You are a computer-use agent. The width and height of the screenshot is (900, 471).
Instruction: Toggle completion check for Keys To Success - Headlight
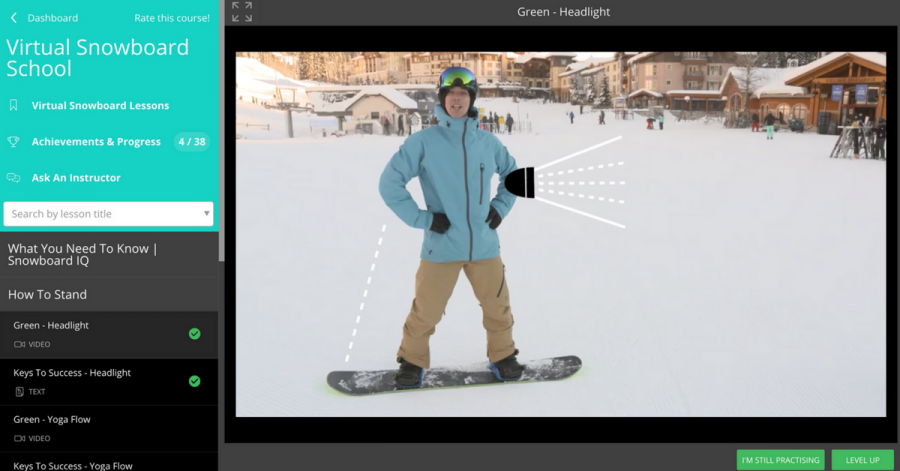coord(195,381)
